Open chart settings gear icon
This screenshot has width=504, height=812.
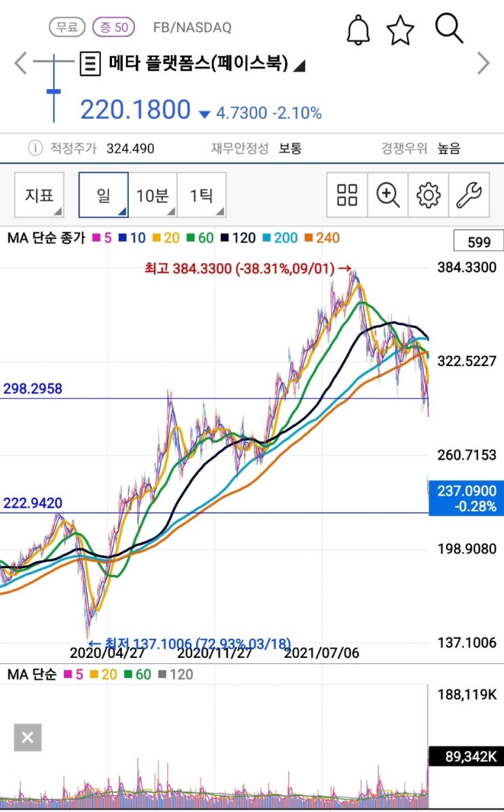click(x=429, y=195)
